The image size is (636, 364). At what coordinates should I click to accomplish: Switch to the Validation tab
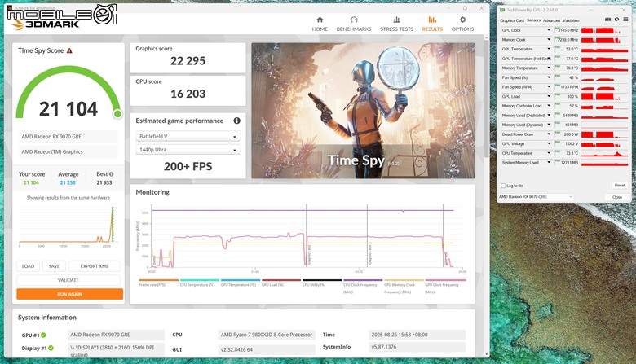(x=571, y=20)
